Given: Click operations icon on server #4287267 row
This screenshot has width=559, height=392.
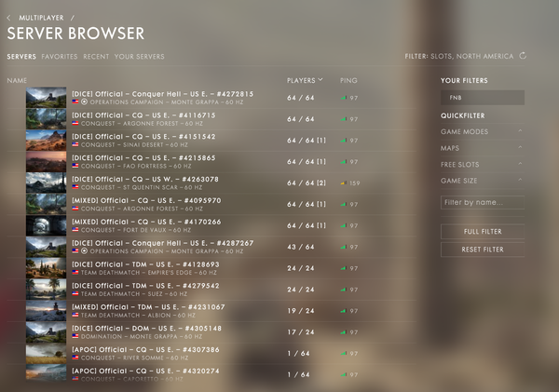Looking at the screenshot, I should [84, 251].
